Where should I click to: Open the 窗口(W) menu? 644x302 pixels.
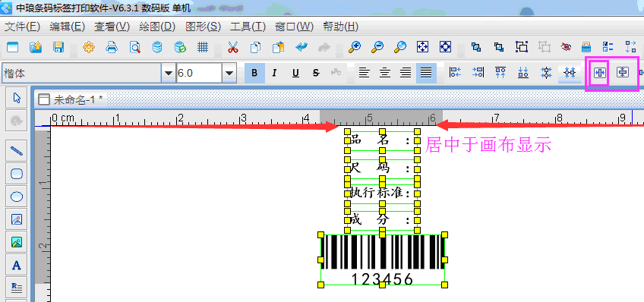click(x=294, y=27)
